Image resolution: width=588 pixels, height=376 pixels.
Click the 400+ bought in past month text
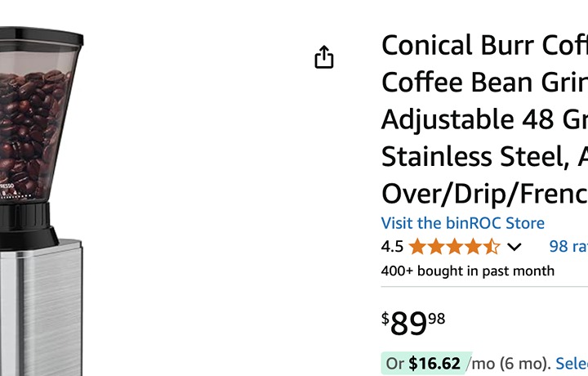point(468,271)
